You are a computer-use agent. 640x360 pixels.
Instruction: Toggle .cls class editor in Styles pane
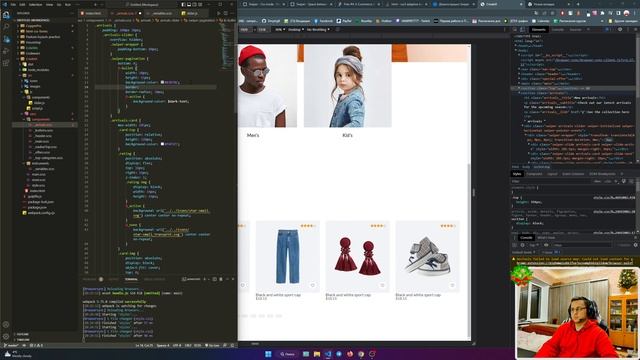coord(608,181)
